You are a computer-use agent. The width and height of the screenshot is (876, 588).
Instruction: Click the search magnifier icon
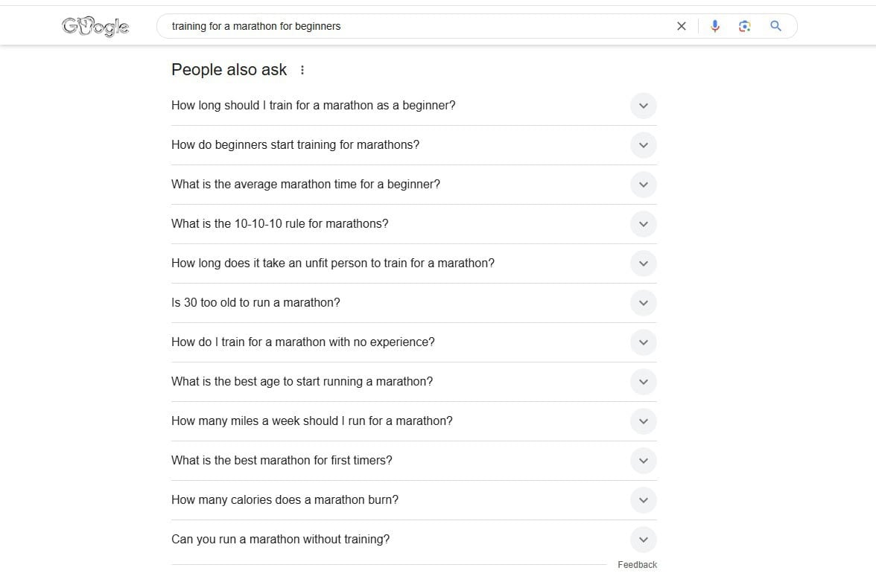775,25
